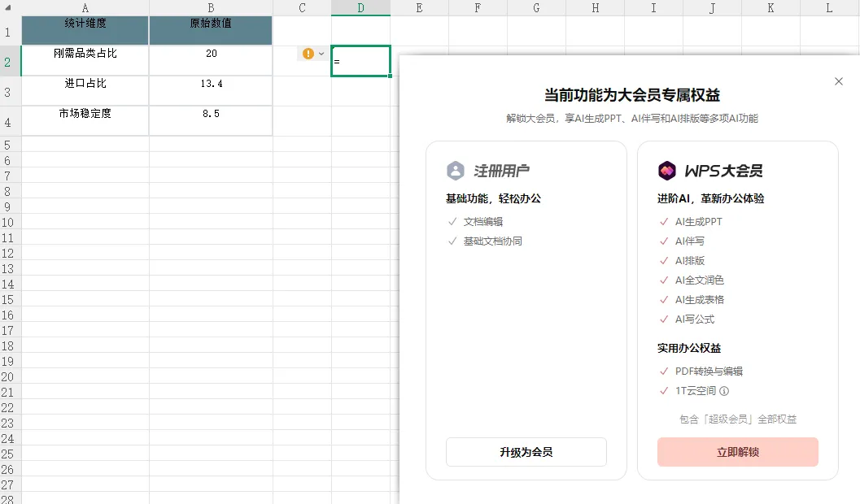This screenshot has height=504, width=860.
Task: Close the membership dialog
Action: pyautogui.click(x=839, y=81)
